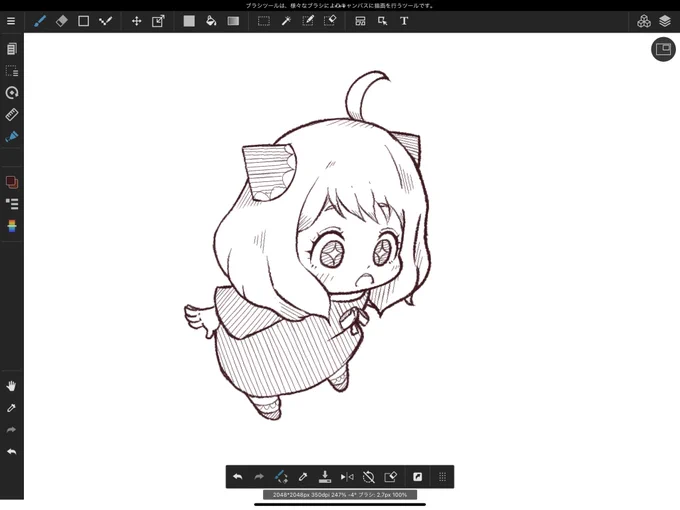
Task: Click Undo arrow in left sidebar
Action: [11, 451]
